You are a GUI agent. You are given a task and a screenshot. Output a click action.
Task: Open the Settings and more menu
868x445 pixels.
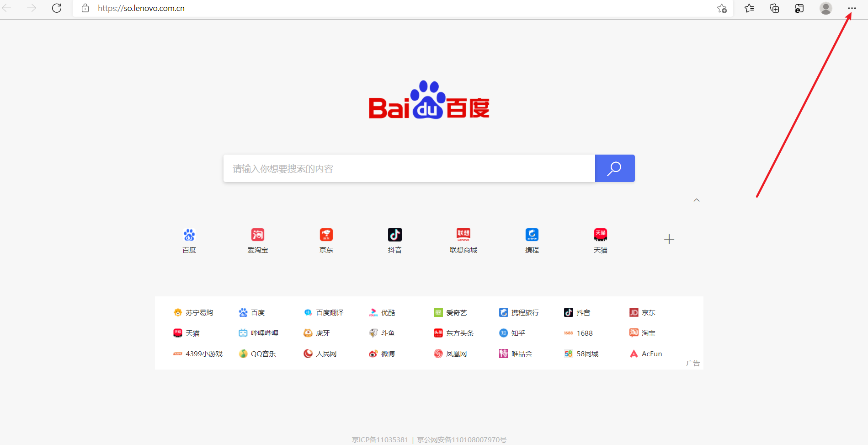click(x=852, y=8)
